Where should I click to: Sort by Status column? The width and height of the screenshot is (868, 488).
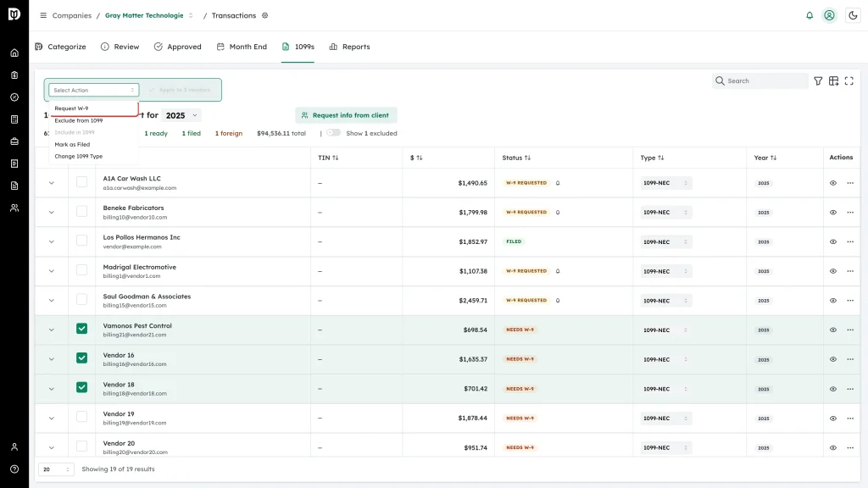click(x=516, y=158)
